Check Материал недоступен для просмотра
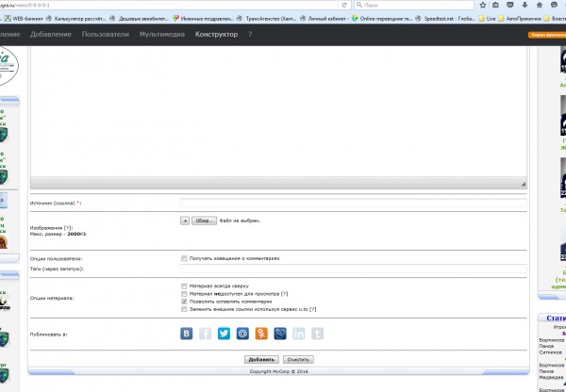566x392 pixels. (x=184, y=294)
